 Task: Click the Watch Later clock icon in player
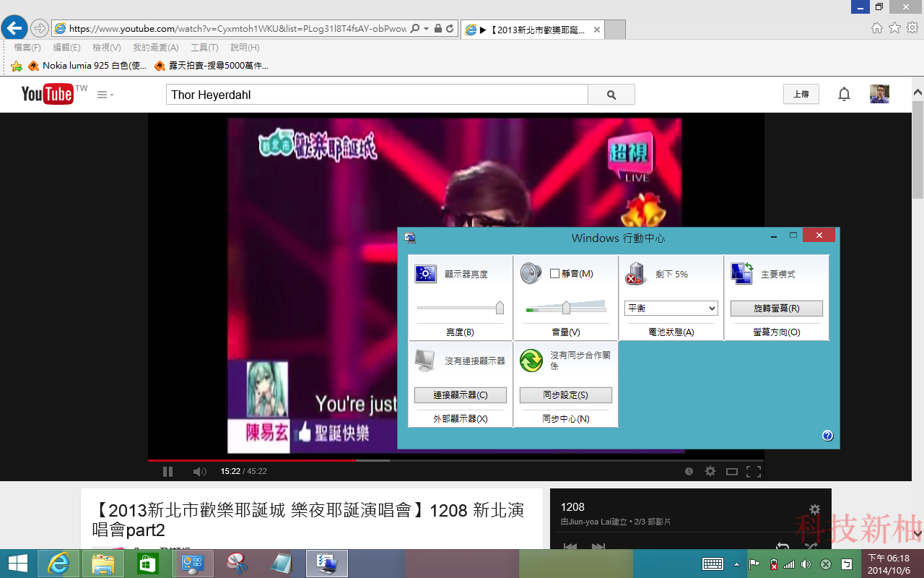click(x=689, y=472)
